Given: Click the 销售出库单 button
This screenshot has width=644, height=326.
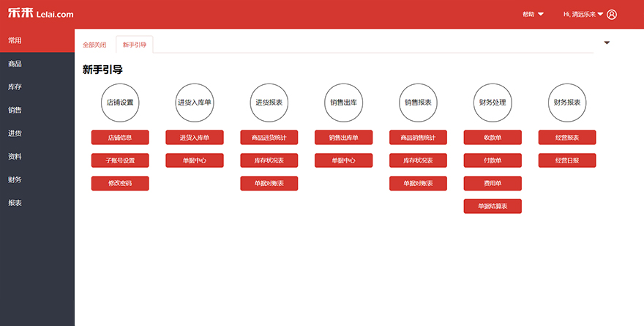Looking at the screenshot, I should (x=343, y=138).
